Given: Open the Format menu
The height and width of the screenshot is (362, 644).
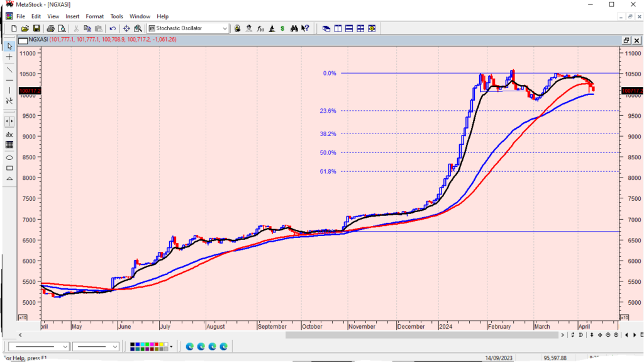Looking at the screenshot, I should pyautogui.click(x=95, y=16).
